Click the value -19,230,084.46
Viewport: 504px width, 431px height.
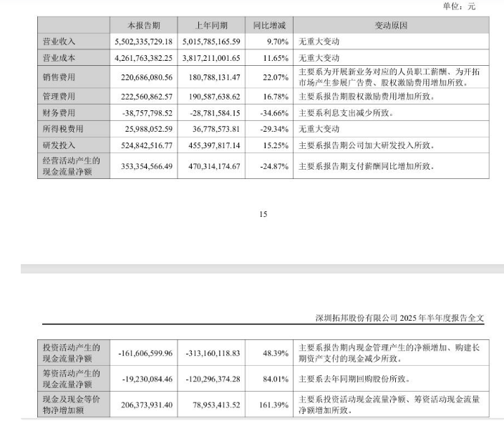[x=147, y=379]
